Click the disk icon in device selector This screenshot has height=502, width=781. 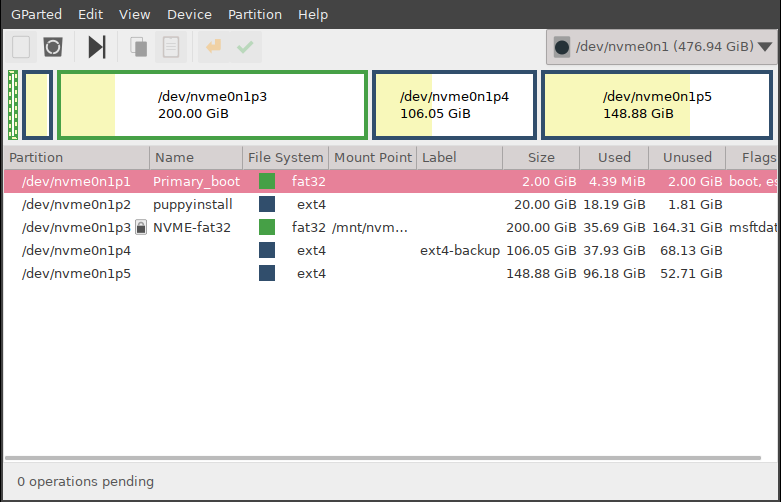[562, 47]
